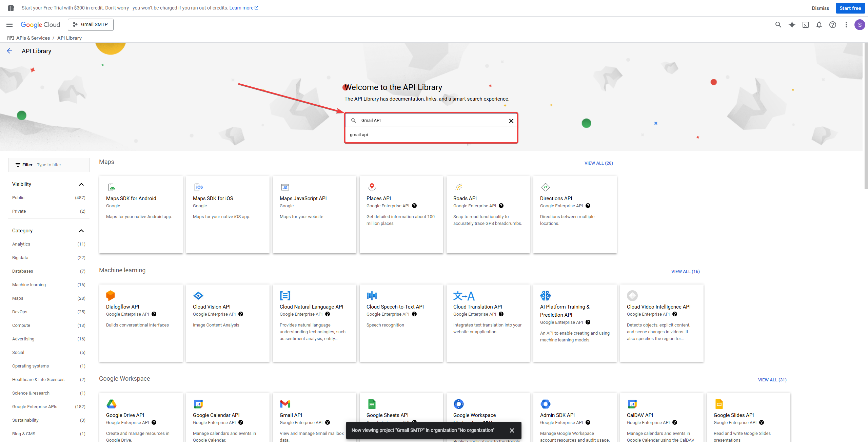This screenshot has height=442, width=868.
Task: Click the Cloud Vision API eye icon
Action: pos(198,296)
